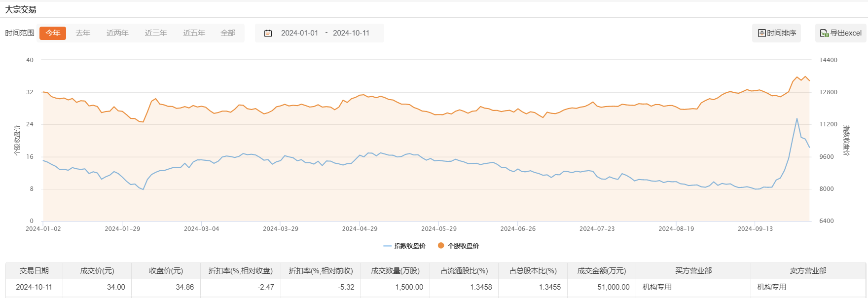Choose the 近三年 time range

coord(156,33)
